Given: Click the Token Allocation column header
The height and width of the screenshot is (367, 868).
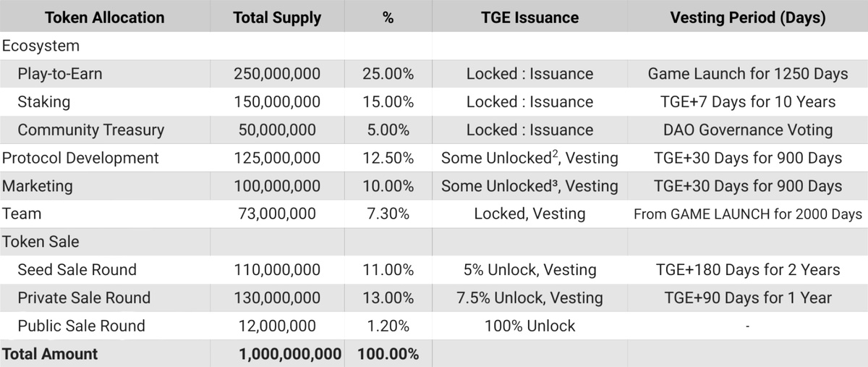Looking at the screenshot, I should (x=105, y=18).
